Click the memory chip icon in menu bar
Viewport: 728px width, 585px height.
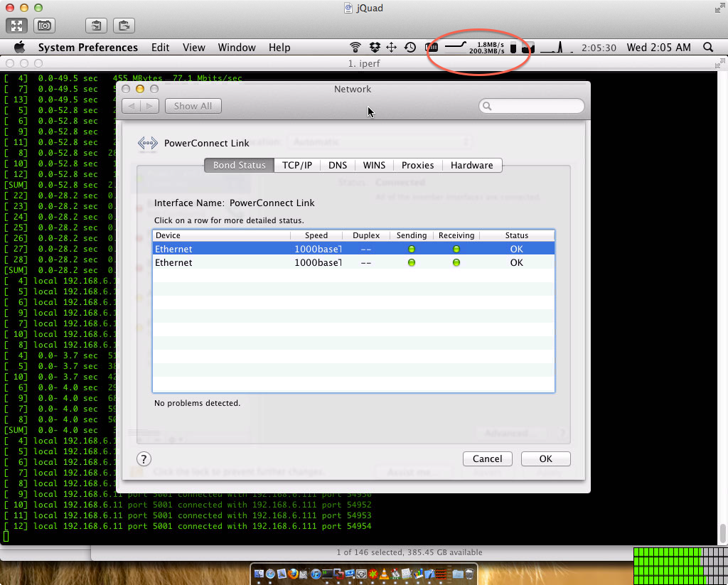pyautogui.click(x=432, y=47)
